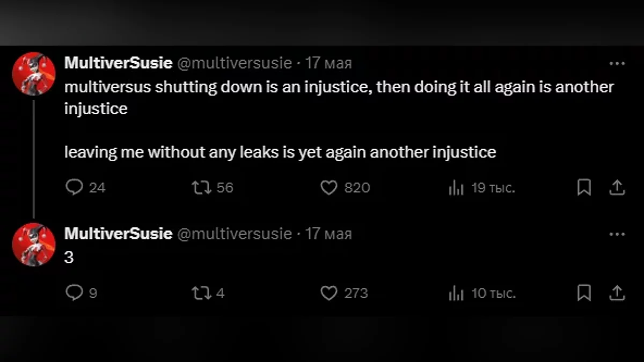Viewport: 644px width, 362px height.
Task: View analytics of the 19 тыс. tweet
Action: pos(456,188)
